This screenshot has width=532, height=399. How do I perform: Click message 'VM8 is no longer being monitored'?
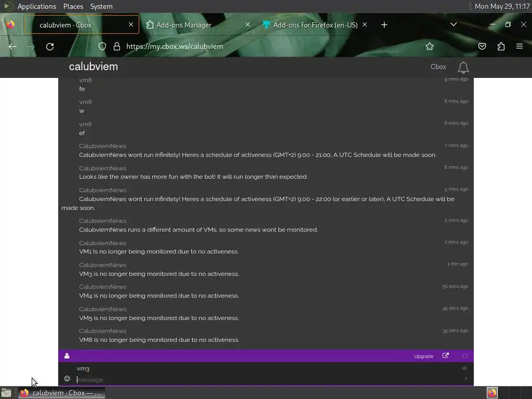tap(159, 340)
